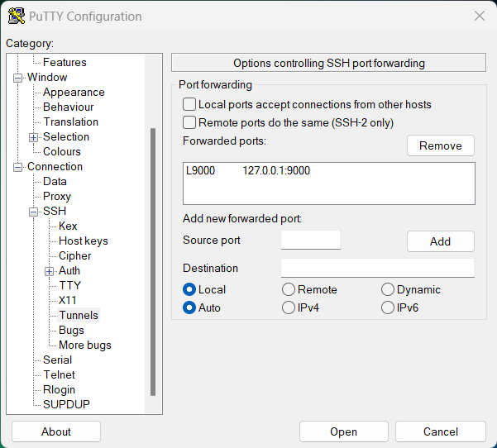This screenshot has height=448, width=497.
Task: Click the Open button
Action: 343,431
